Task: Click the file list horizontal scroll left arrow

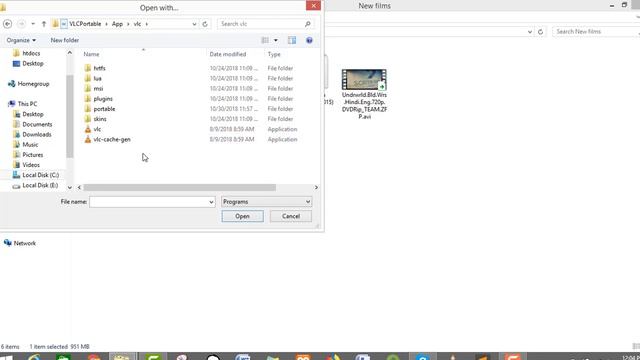Action: click(x=79, y=187)
